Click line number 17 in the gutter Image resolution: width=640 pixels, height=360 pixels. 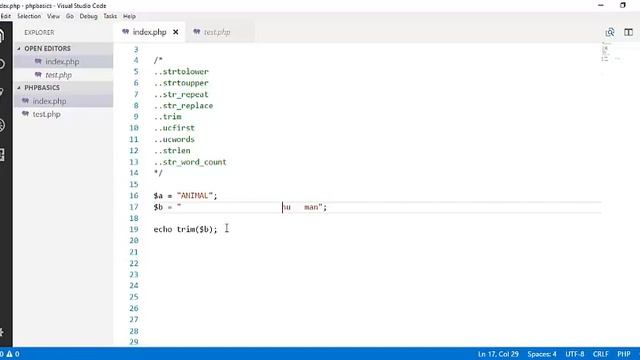point(134,207)
